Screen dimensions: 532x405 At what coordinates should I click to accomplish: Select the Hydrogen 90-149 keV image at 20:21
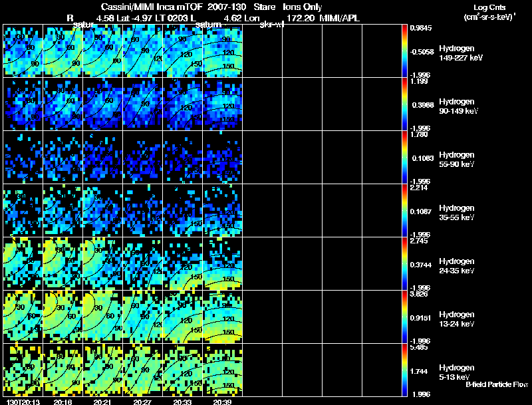point(102,104)
